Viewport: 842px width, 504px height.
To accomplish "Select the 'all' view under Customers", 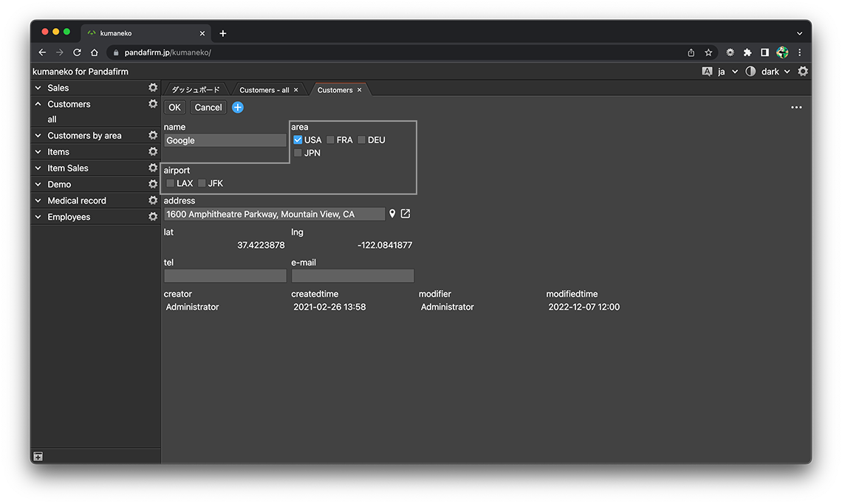I will click(x=52, y=120).
